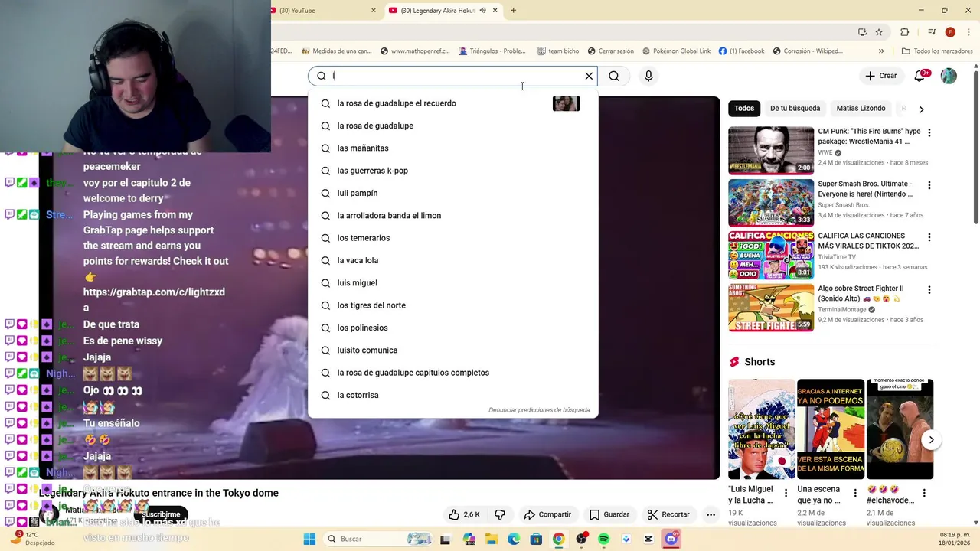Viewport: 980px width, 551px height.
Task: Open options menu for Street Fighter II video
Action: click(929, 290)
